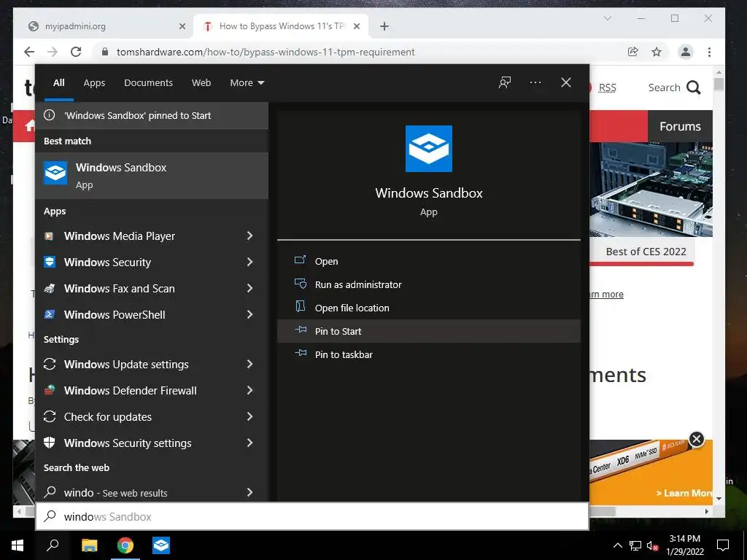The image size is (747, 560).
Task: Open the Chrome three-dot menu
Action: (x=709, y=52)
